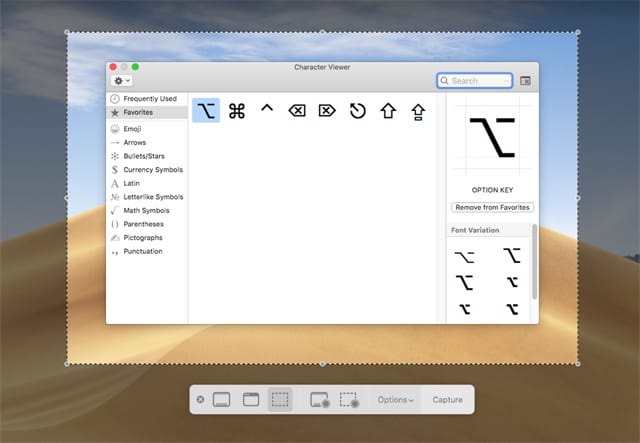Switch to Capture Selected Window mode
This screenshot has height=443, width=640.
pos(251,399)
